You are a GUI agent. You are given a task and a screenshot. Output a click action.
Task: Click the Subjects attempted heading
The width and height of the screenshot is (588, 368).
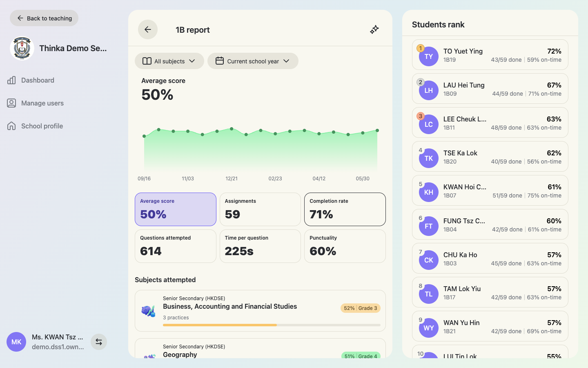165,280
